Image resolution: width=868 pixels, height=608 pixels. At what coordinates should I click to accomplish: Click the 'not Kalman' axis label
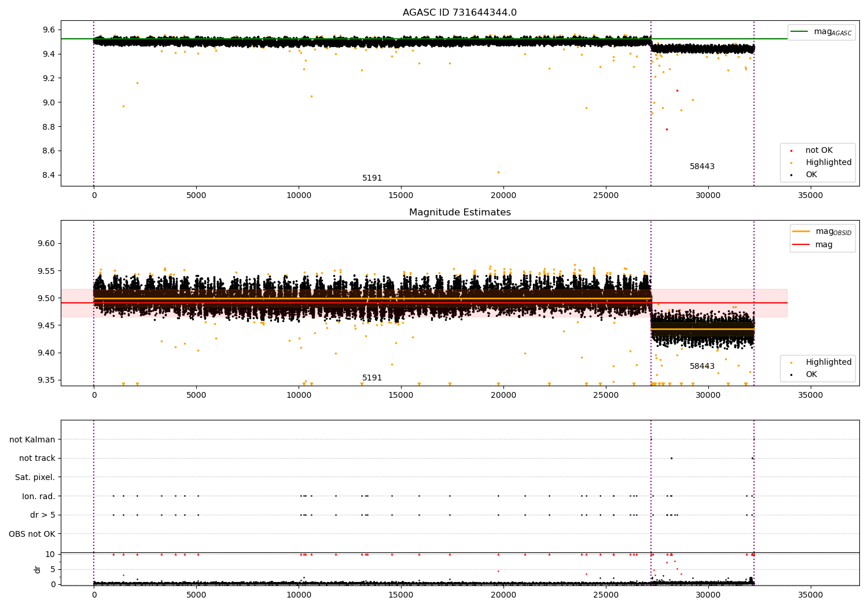coord(32,439)
